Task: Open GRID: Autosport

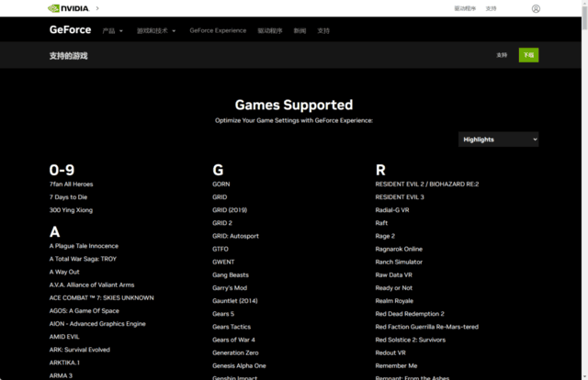Action: 235,236
